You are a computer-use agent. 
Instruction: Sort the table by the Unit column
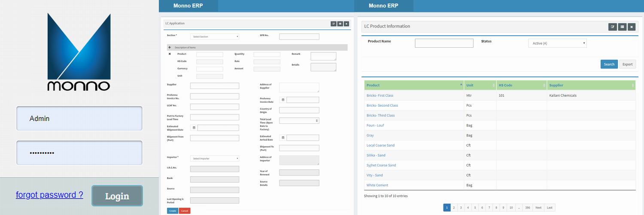(480, 85)
